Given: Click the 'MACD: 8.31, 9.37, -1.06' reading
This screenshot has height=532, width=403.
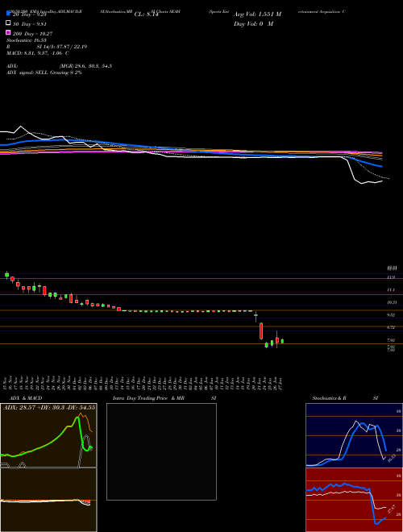Looking at the screenshot, I should click(x=38, y=53).
